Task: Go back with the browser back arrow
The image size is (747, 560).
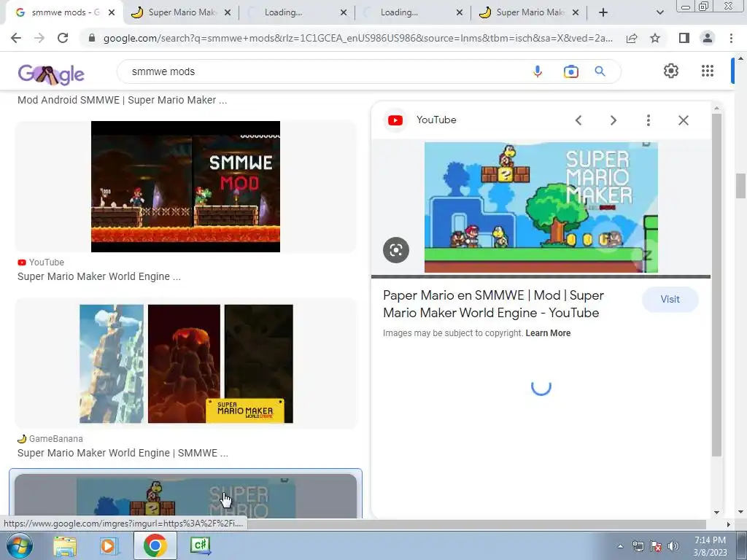Action: (16, 38)
